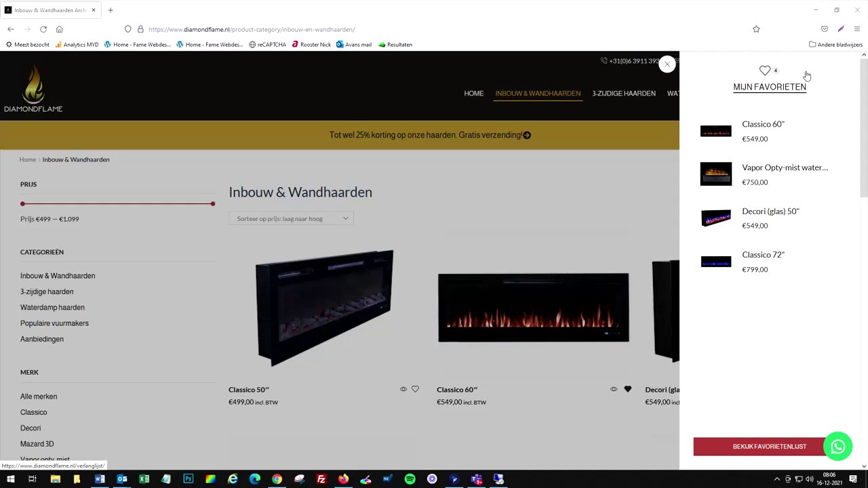Filter by Decori brand

(x=31, y=428)
